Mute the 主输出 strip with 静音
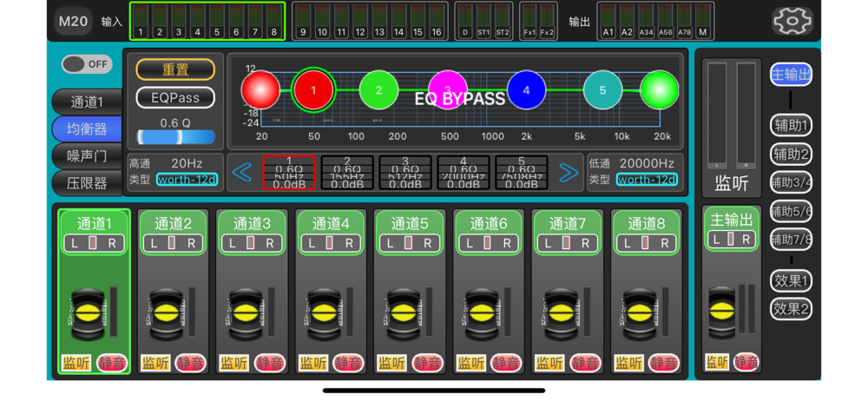 746,364
